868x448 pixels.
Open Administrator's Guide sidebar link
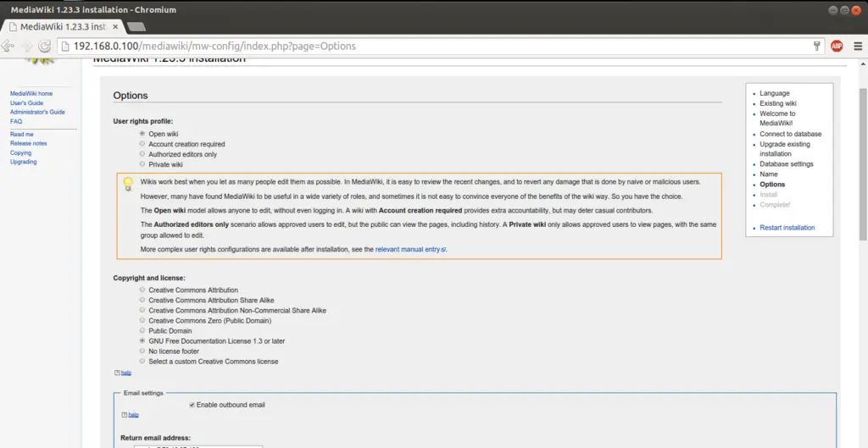(x=37, y=113)
